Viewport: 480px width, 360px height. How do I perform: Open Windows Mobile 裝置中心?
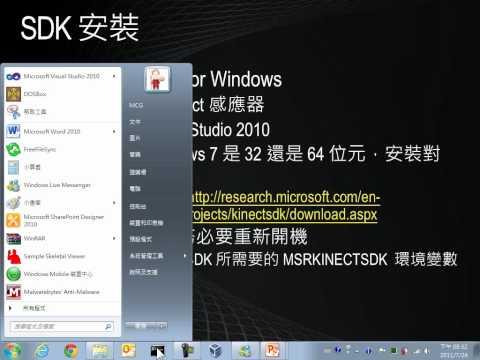[x=62, y=274]
